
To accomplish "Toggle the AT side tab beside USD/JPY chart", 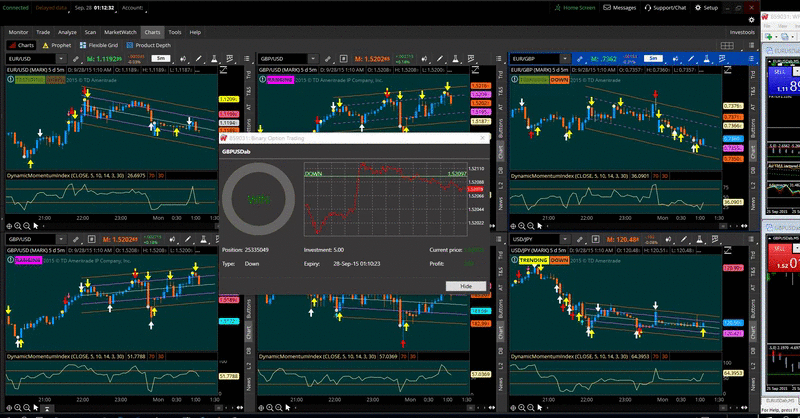I will (x=753, y=288).
